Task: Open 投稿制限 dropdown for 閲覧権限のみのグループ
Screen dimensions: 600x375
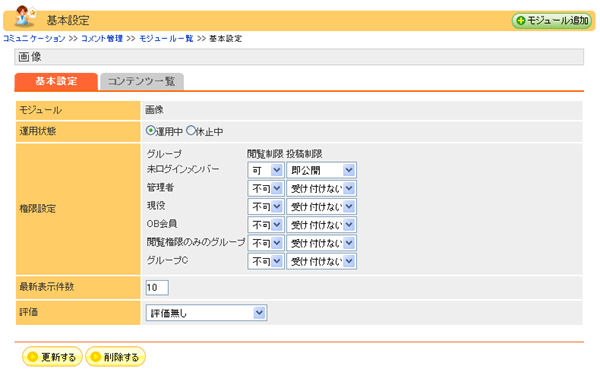Action: tap(321, 243)
